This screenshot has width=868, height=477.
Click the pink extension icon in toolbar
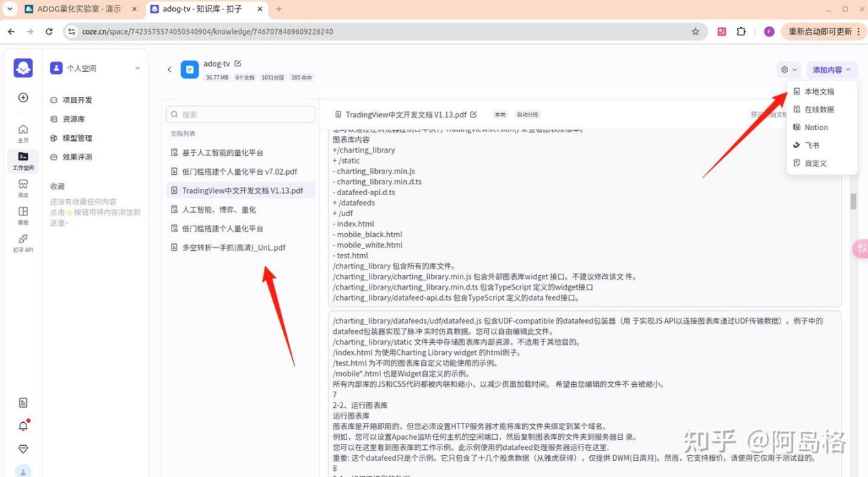tap(722, 31)
